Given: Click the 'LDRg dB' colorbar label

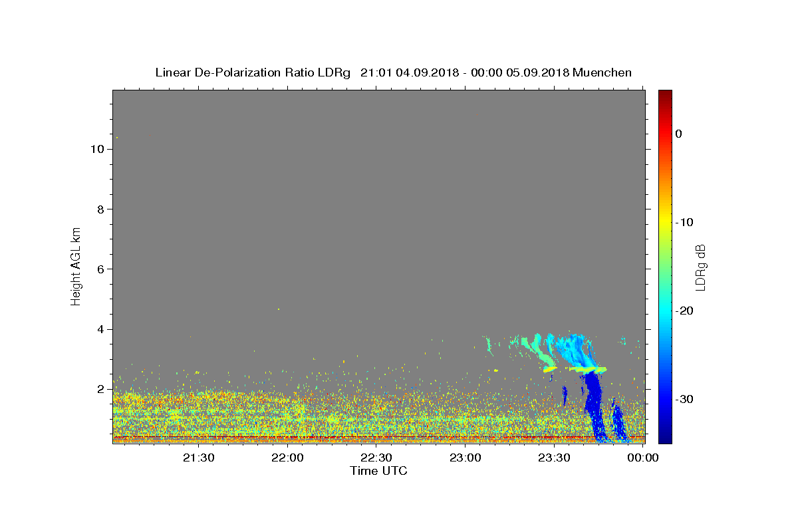Looking at the screenshot, I should tap(700, 267).
